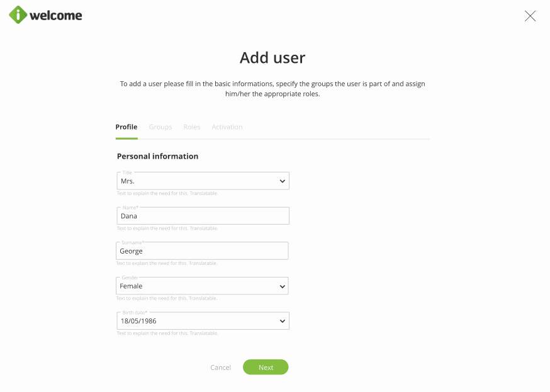The height and width of the screenshot is (392, 550).
Task: Go to the Roles tab
Action: [x=192, y=127]
